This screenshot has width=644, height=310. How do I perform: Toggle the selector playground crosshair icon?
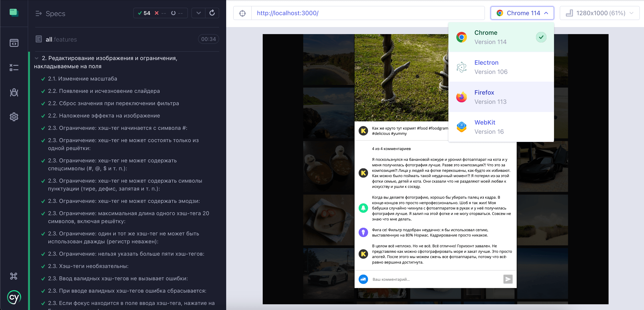pos(242,13)
